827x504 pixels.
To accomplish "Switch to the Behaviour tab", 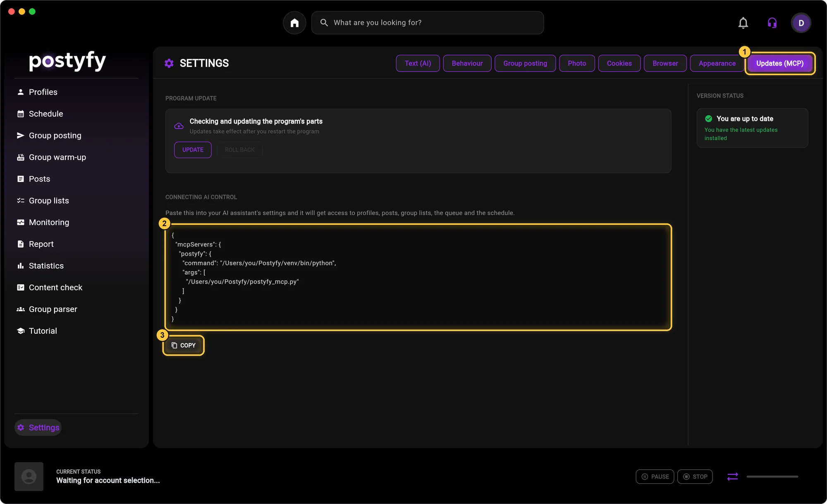I will tap(467, 63).
